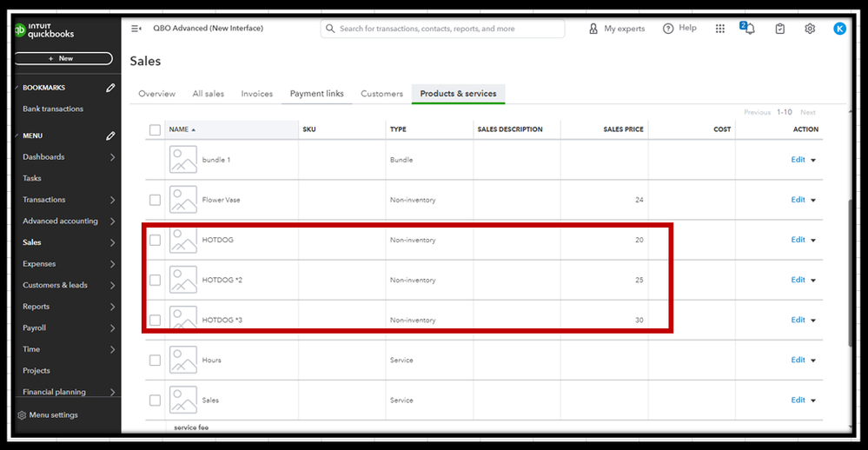Go to Next page of items
Screen dimensions: 868x450
click(808, 112)
